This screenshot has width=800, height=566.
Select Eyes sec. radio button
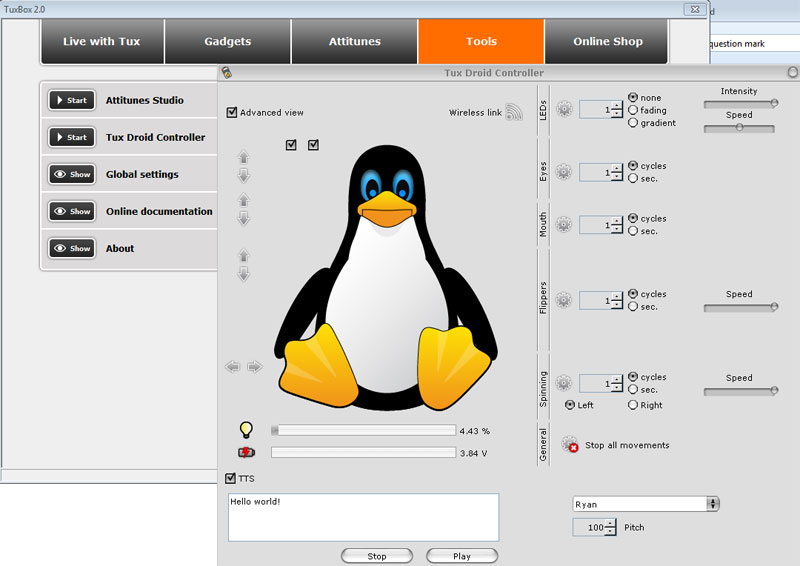[633, 178]
